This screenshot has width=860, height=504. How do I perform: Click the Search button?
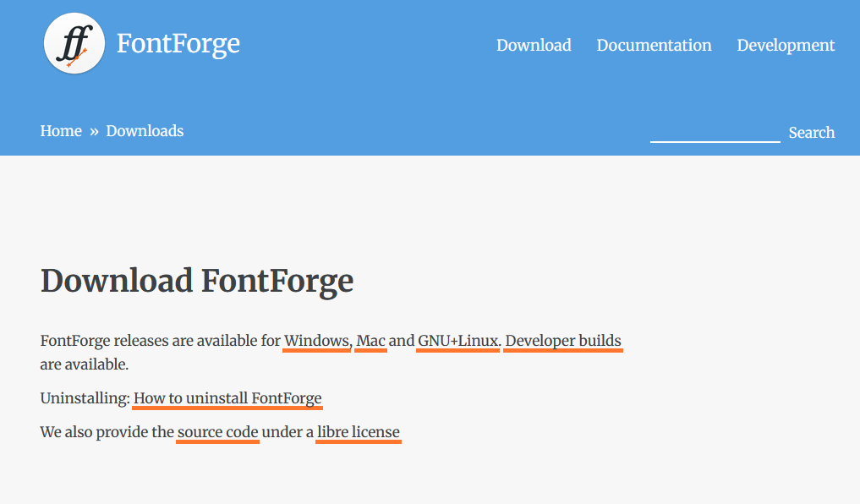pos(811,132)
